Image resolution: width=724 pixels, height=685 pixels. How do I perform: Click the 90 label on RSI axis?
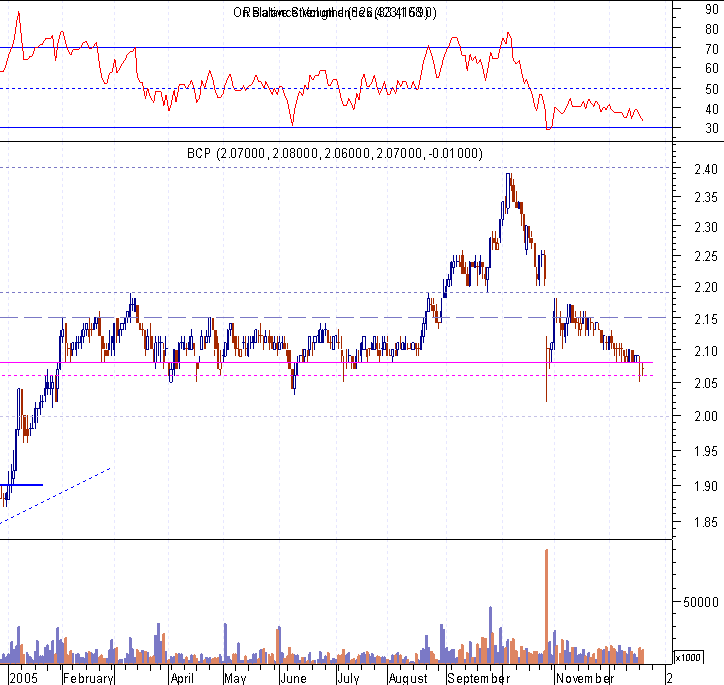[712, 9]
